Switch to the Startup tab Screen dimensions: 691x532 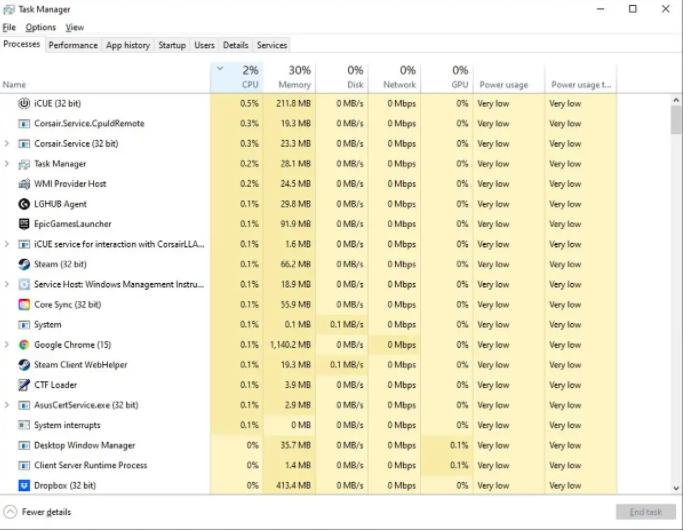pos(172,45)
